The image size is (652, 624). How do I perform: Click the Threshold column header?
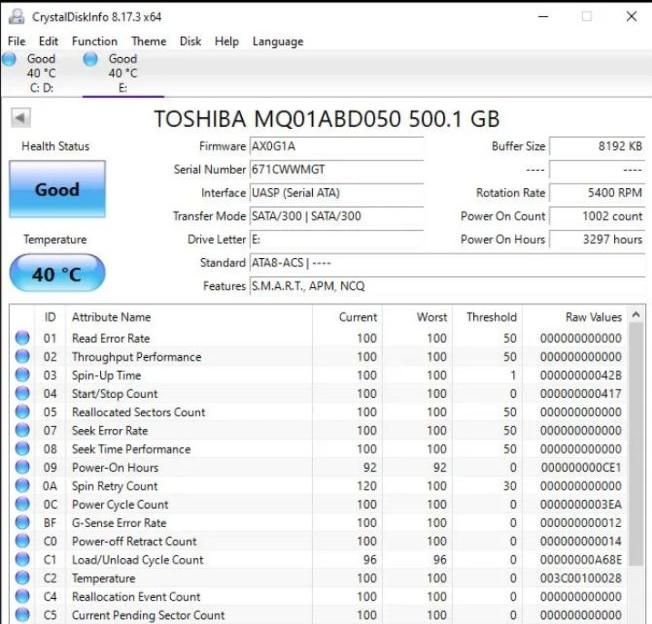[487, 317]
